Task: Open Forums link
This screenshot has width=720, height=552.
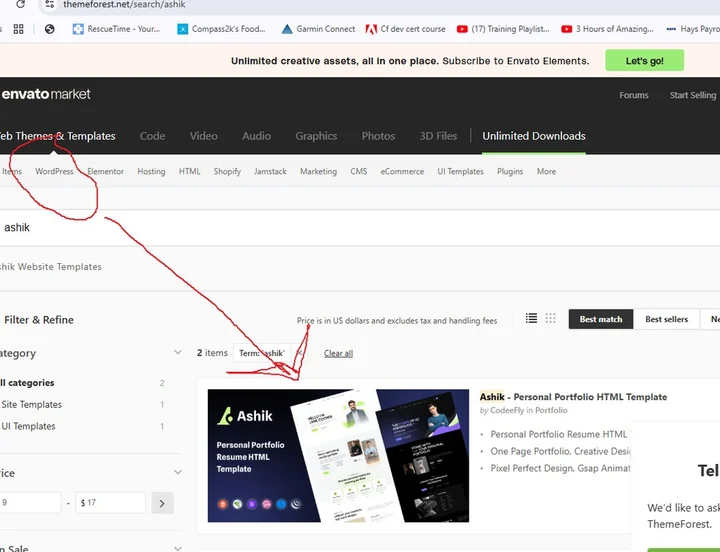Action: point(634,95)
